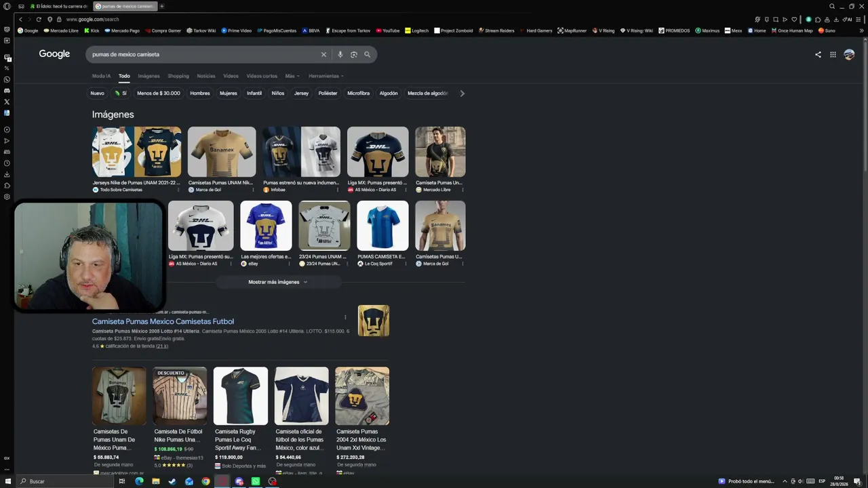Screen dimensions: 868x488
Task: Switch to the El Ídolo browser tab
Action: pyautogui.click(x=58, y=6)
